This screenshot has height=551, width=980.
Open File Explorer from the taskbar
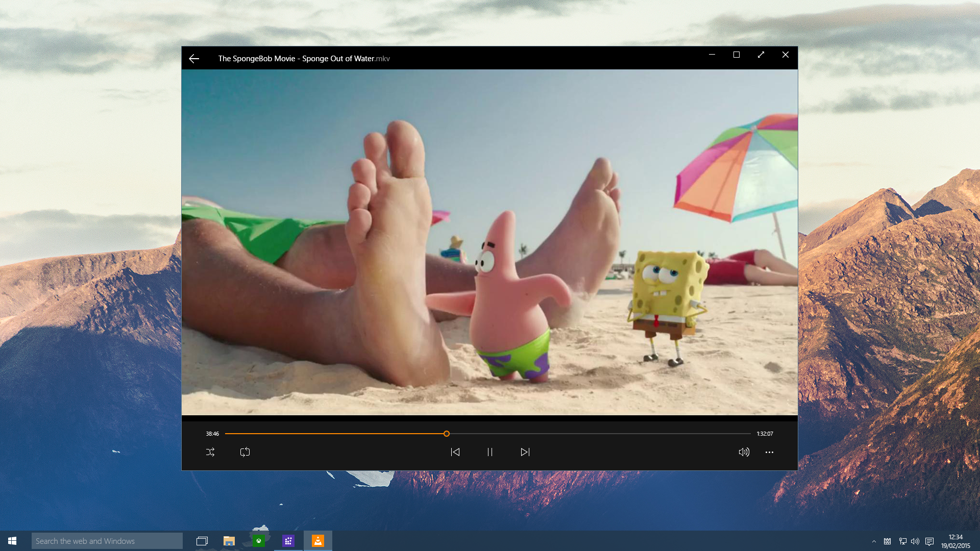pyautogui.click(x=229, y=541)
